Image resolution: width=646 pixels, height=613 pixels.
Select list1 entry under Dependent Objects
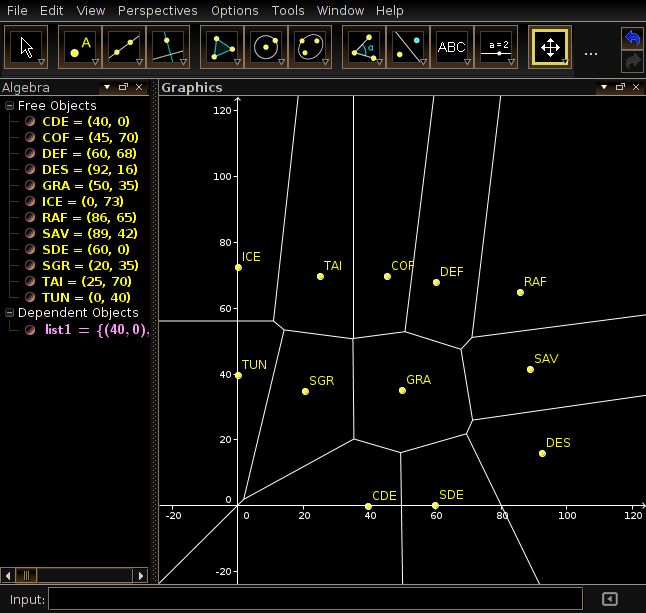[x=97, y=330]
